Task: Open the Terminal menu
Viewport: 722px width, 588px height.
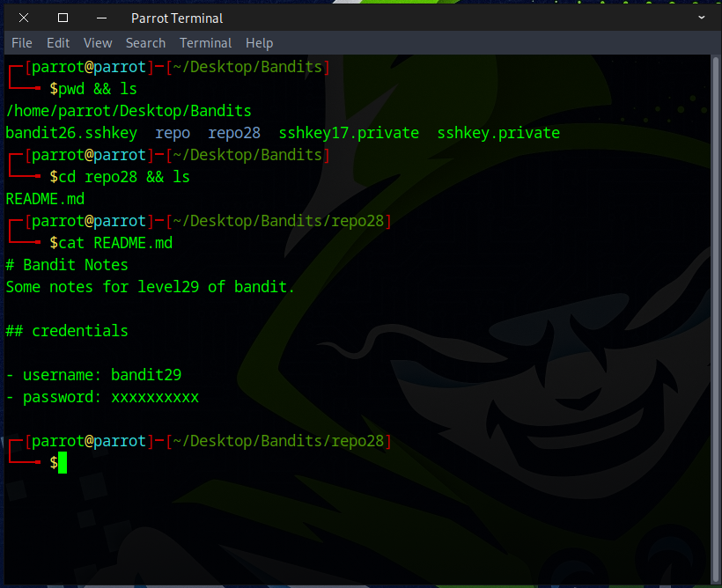Action: 204,43
